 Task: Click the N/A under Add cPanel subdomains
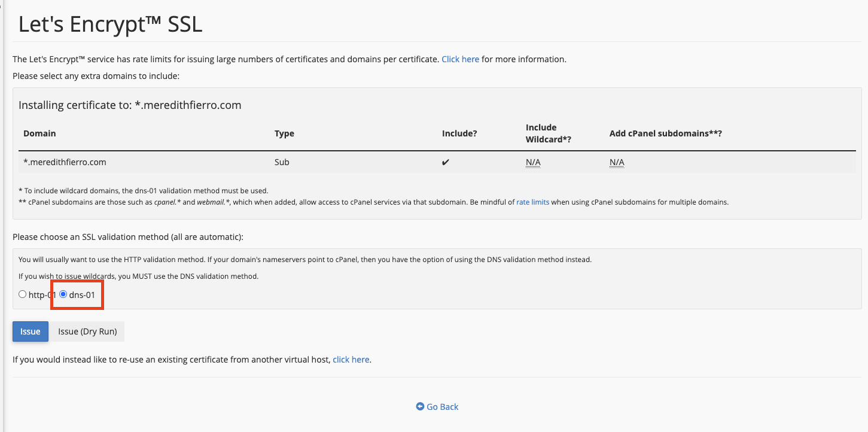pos(617,162)
